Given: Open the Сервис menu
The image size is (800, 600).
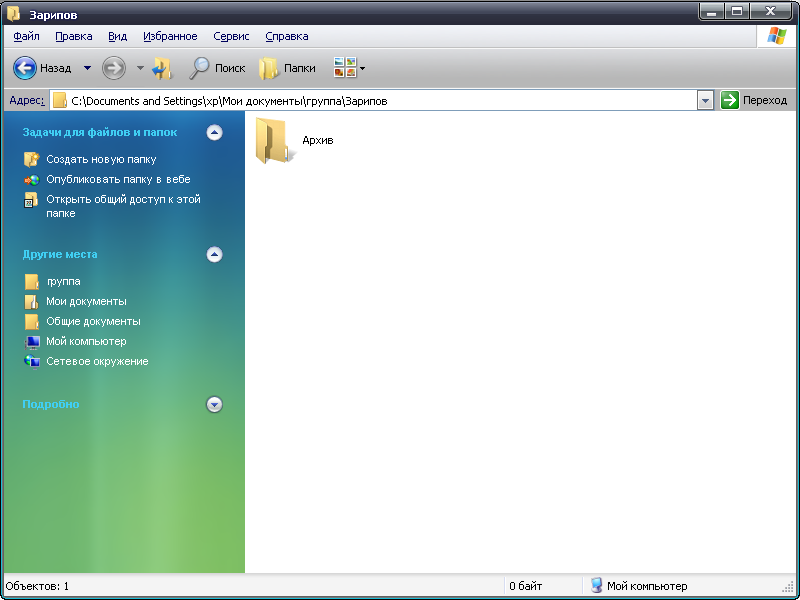Looking at the screenshot, I should pos(231,36).
